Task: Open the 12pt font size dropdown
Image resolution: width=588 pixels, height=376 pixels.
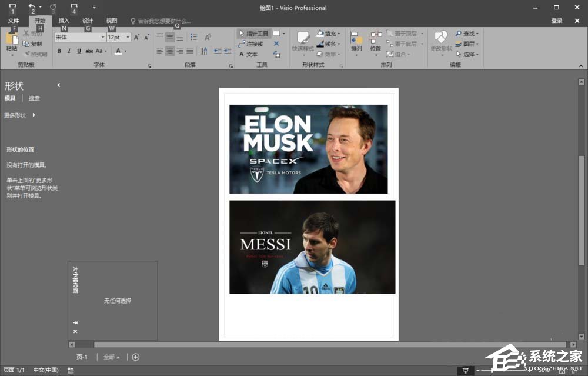Action: [x=127, y=37]
